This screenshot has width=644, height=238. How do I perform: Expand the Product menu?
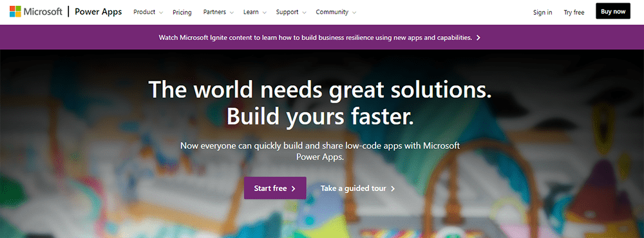pos(148,12)
